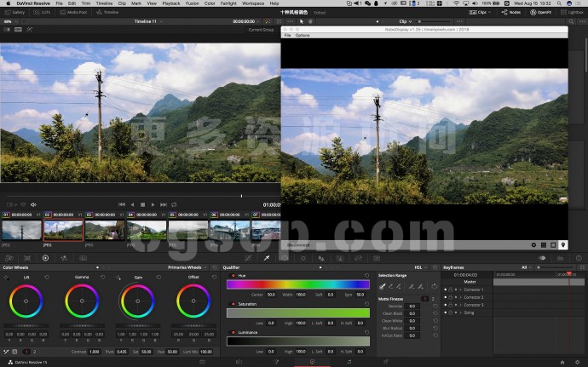Show the Media Pool

(x=73, y=13)
